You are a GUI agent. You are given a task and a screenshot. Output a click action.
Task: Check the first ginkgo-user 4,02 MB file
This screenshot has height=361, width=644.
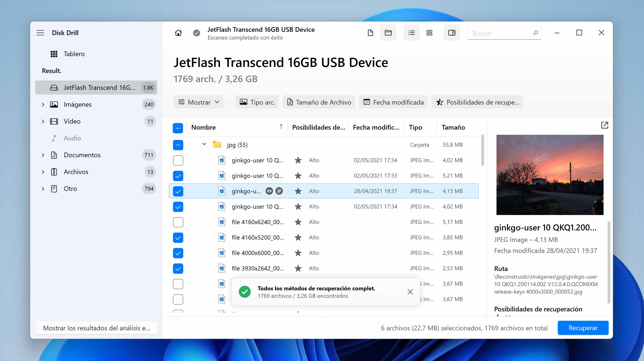point(178,160)
